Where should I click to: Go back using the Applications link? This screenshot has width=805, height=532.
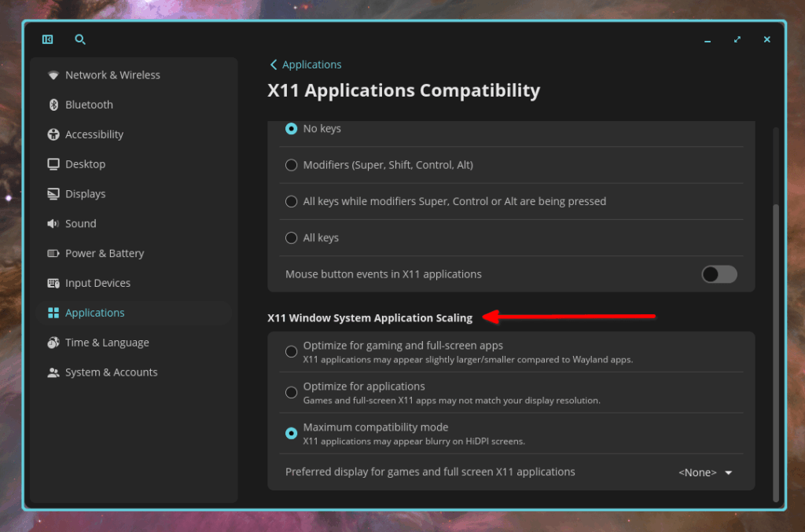[310, 64]
